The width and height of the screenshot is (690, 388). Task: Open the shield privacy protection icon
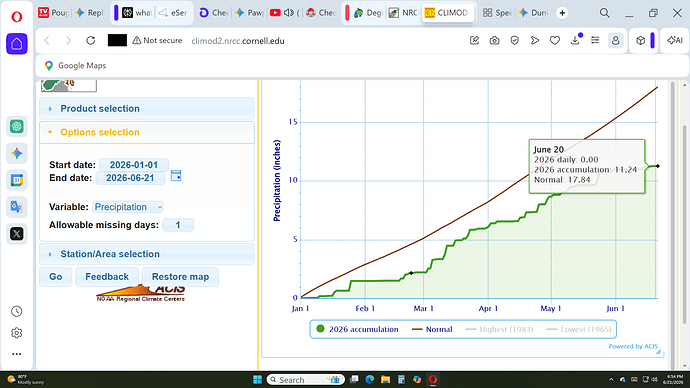point(514,40)
